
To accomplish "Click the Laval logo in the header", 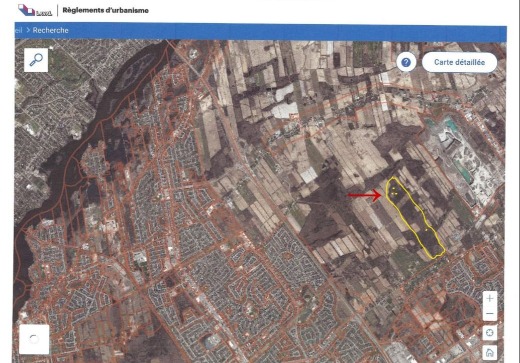I will pyautogui.click(x=35, y=10).
